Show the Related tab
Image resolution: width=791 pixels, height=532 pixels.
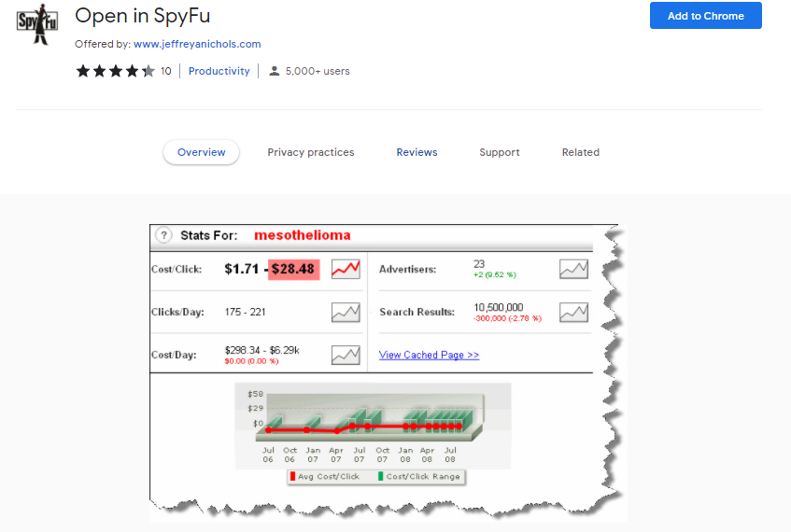580,152
